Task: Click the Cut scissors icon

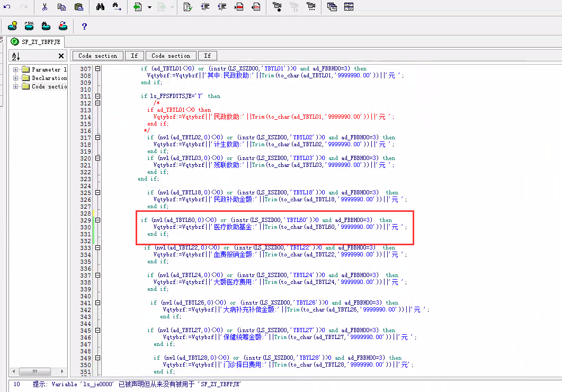Action: [44, 7]
